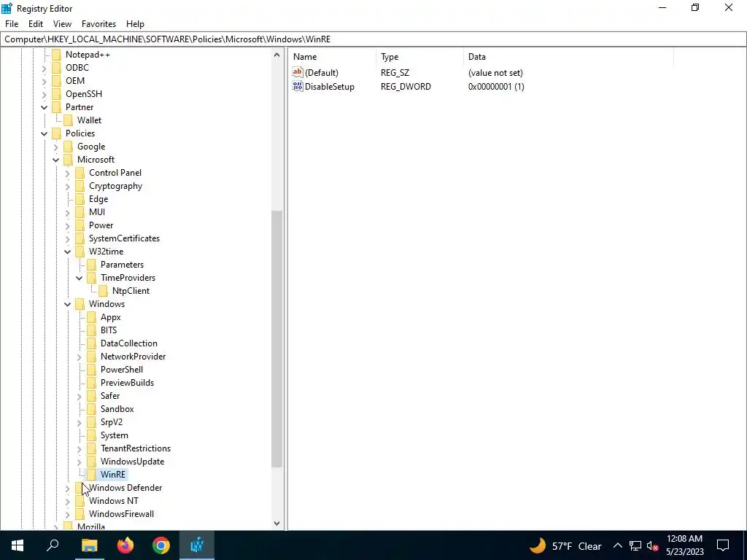This screenshot has width=747, height=560.
Task: Click the Notepad++ key folder icon
Action: click(57, 54)
